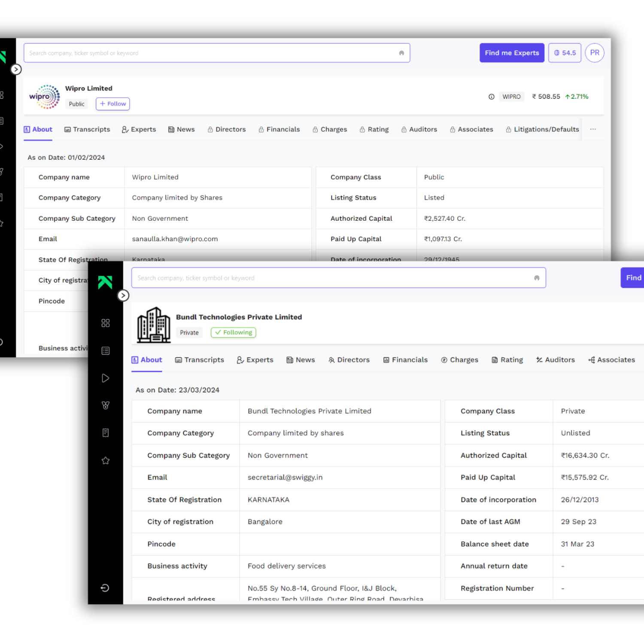Open the 54.5 credits balance
Viewport: 644px width, 644px height.
click(x=565, y=53)
